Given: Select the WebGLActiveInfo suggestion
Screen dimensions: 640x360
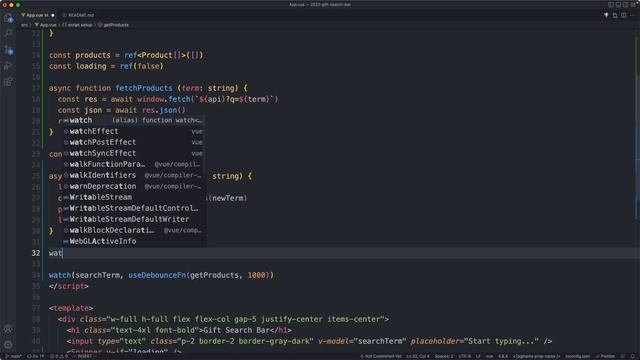Looking at the screenshot, I should pos(135,242).
